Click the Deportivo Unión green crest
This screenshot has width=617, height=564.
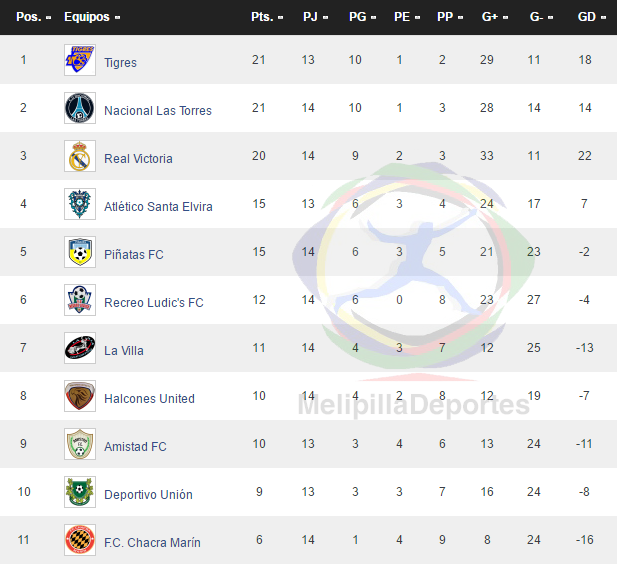[80, 492]
